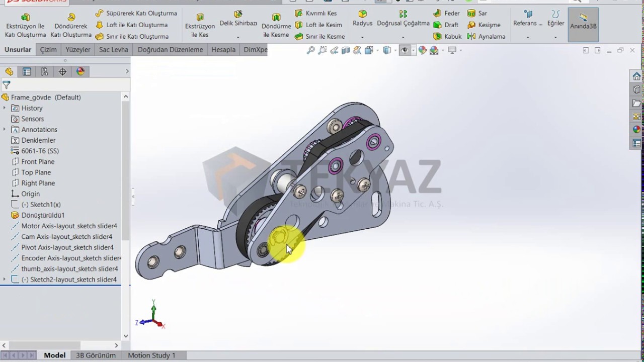Open DimXpertManager crosshair tab
644x362 pixels.
point(62,71)
